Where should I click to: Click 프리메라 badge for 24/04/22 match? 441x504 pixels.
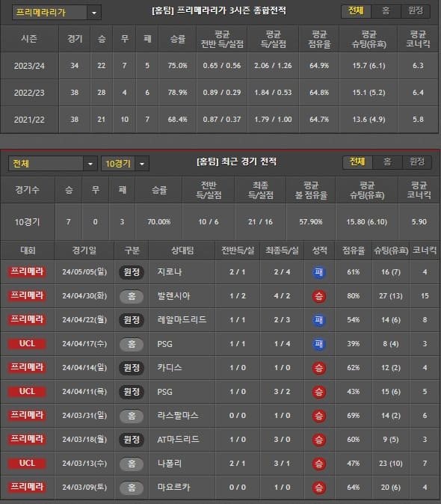tap(27, 319)
